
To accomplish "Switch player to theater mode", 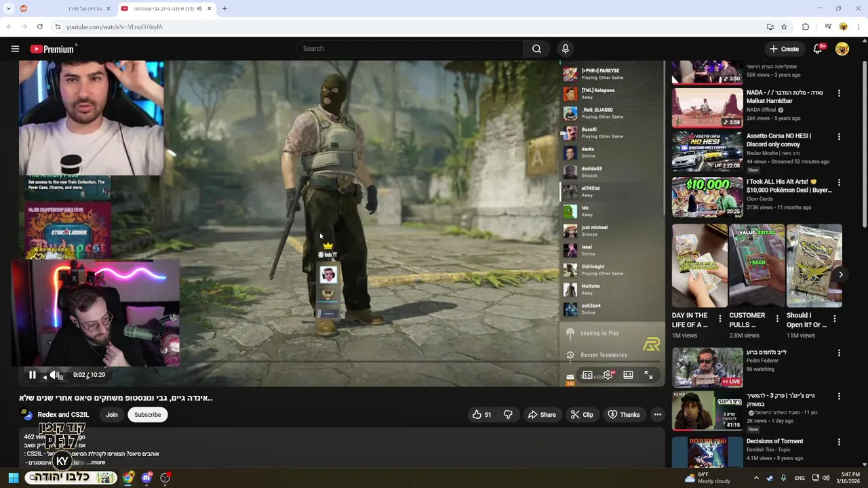I will click(628, 375).
